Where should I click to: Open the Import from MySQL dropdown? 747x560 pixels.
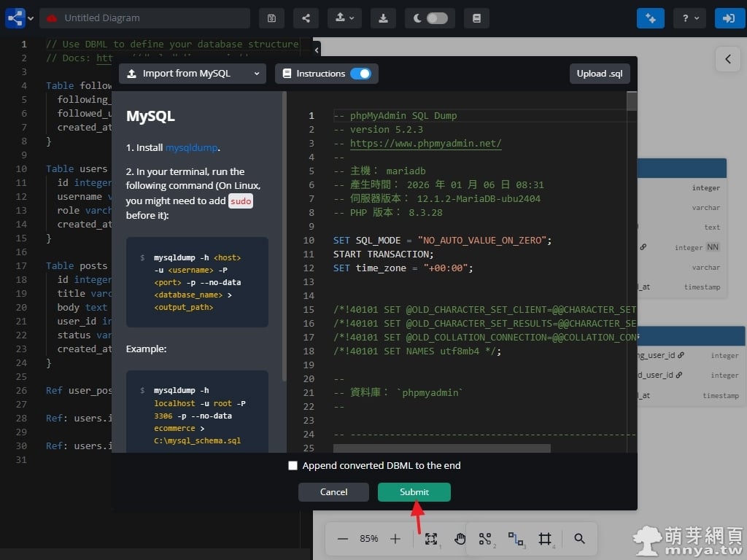click(x=193, y=74)
